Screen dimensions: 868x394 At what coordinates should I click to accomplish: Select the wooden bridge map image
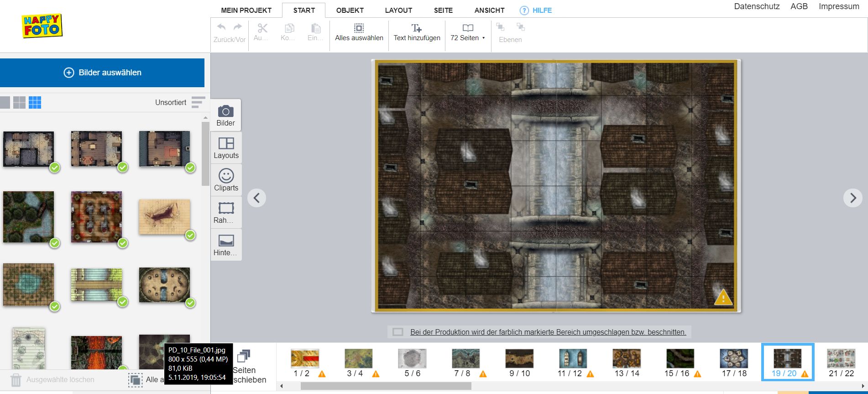(96, 285)
